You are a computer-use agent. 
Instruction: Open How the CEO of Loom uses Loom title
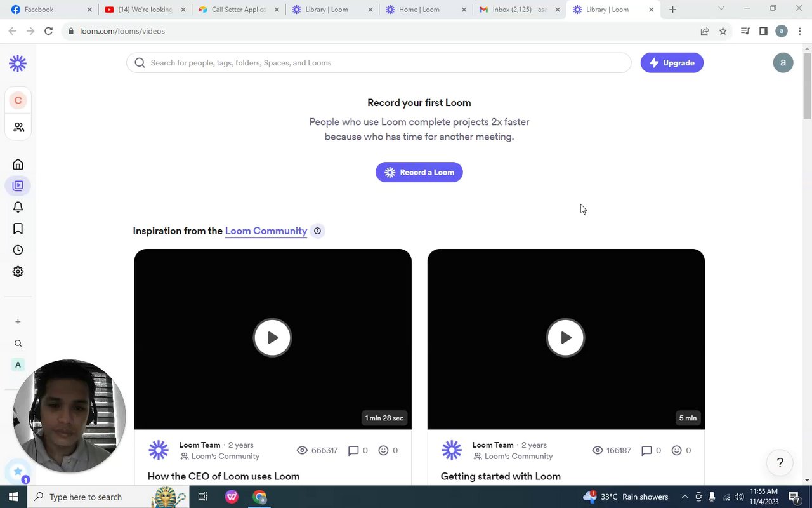pyautogui.click(x=223, y=476)
